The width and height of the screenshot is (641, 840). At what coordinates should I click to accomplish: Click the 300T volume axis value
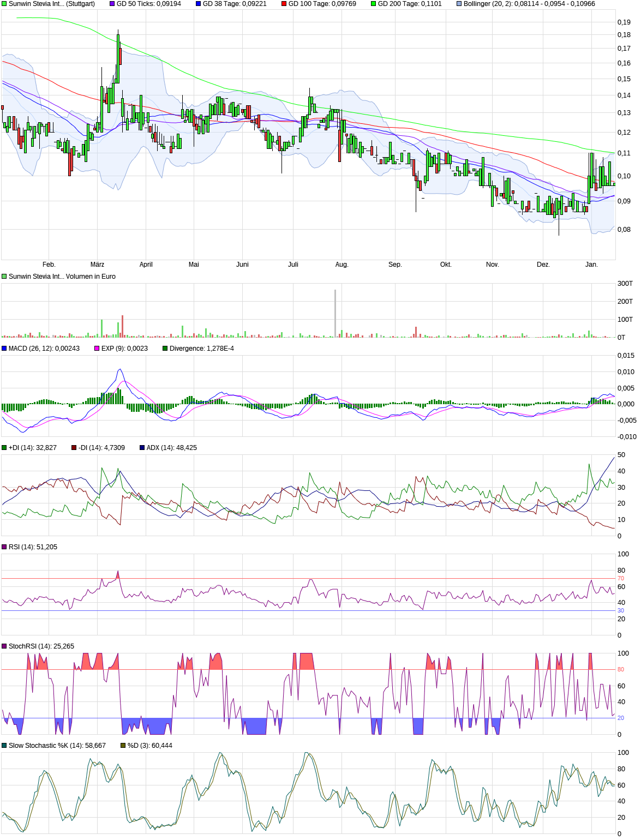click(x=625, y=284)
